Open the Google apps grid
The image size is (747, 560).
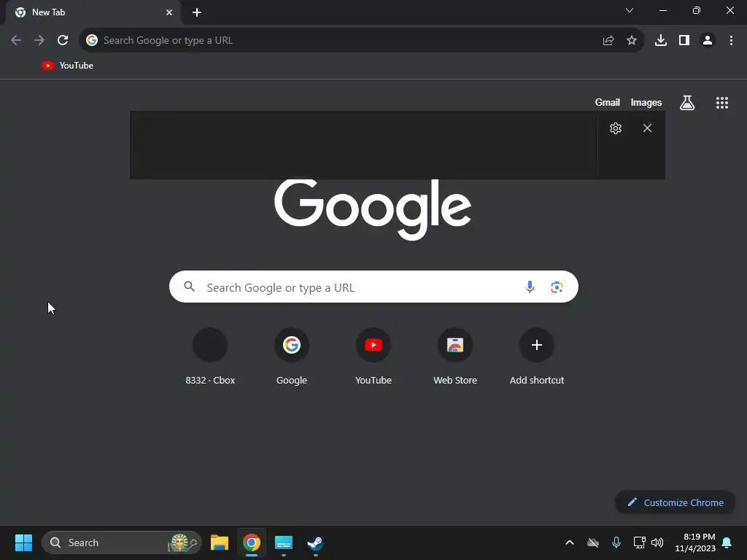722,102
